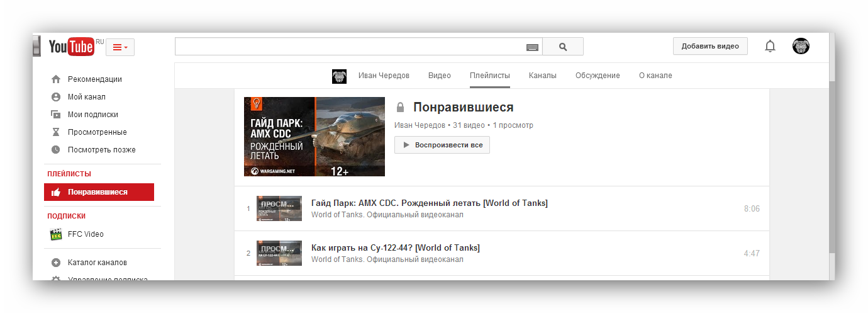Click thumbs-up icon on Понравившиеся sidebar item
Screen dimensions: 868x313
[x=56, y=192]
